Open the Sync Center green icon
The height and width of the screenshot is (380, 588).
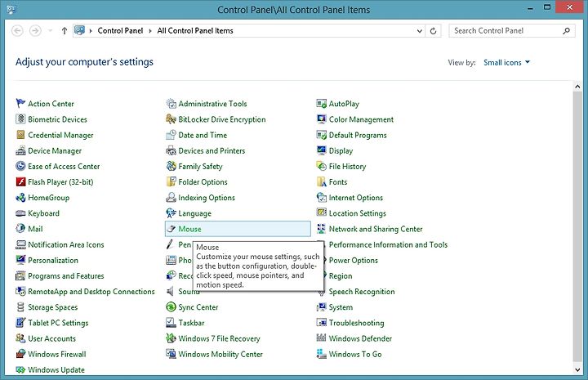click(x=171, y=306)
